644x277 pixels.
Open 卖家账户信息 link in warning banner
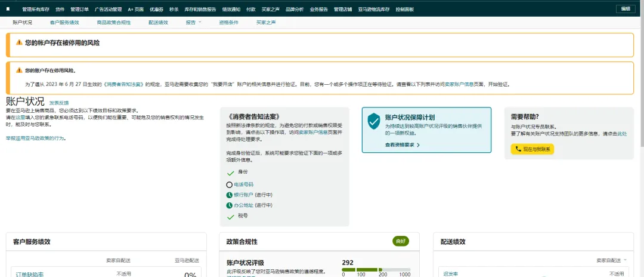[459, 84]
